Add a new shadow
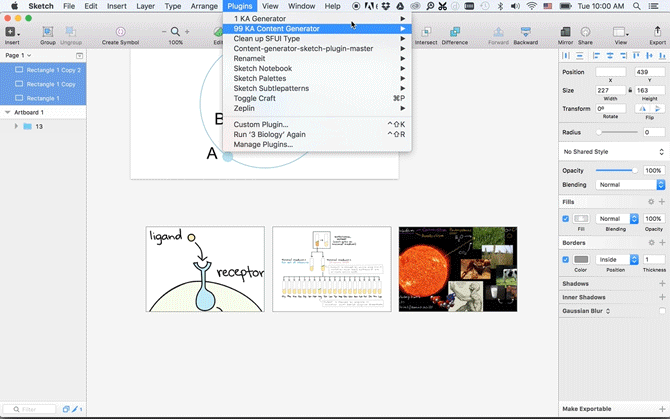 (662, 284)
